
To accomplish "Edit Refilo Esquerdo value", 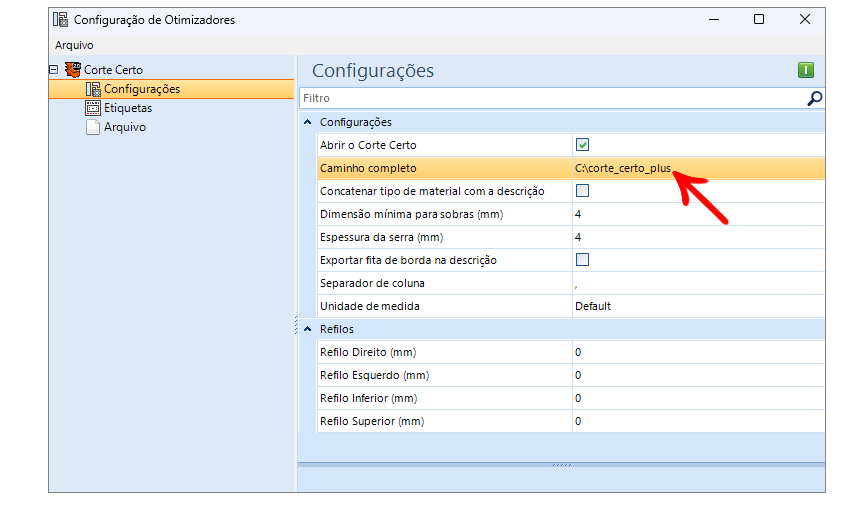I will click(699, 375).
